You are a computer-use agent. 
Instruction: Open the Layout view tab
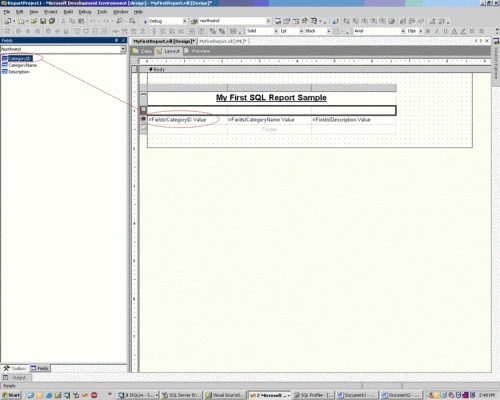(x=168, y=51)
